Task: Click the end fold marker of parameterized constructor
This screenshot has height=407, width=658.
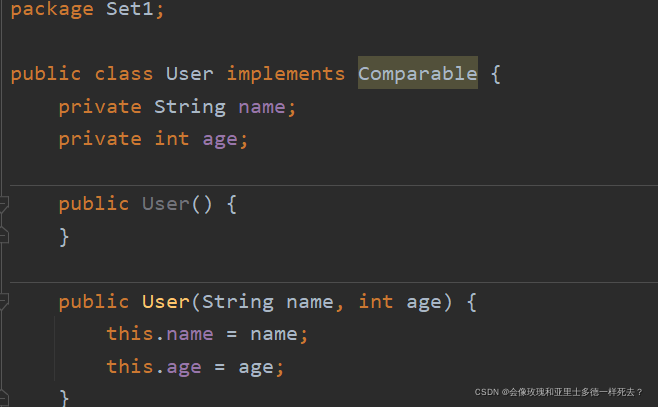Action: pyautogui.click(x=4, y=397)
